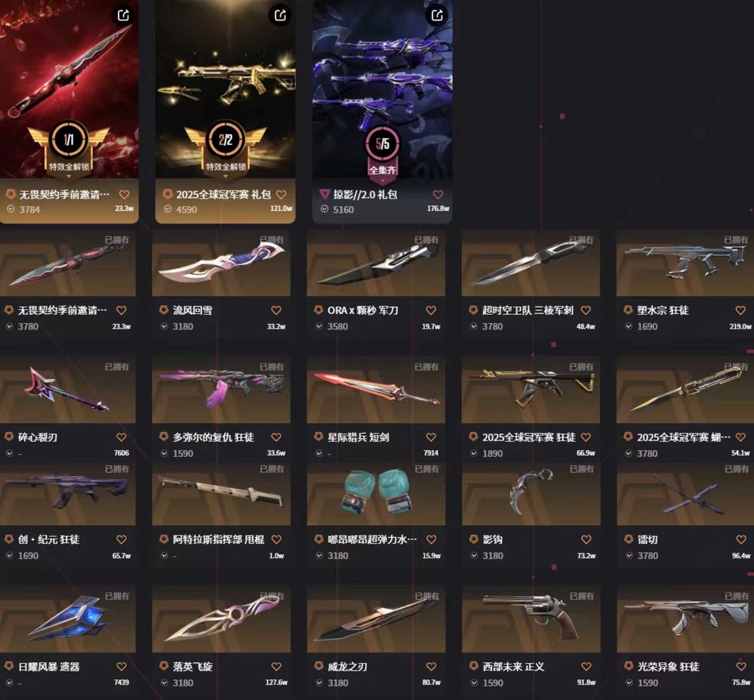Select the 超时空卫队 三棱军刺 knife image

(x=531, y=264)
